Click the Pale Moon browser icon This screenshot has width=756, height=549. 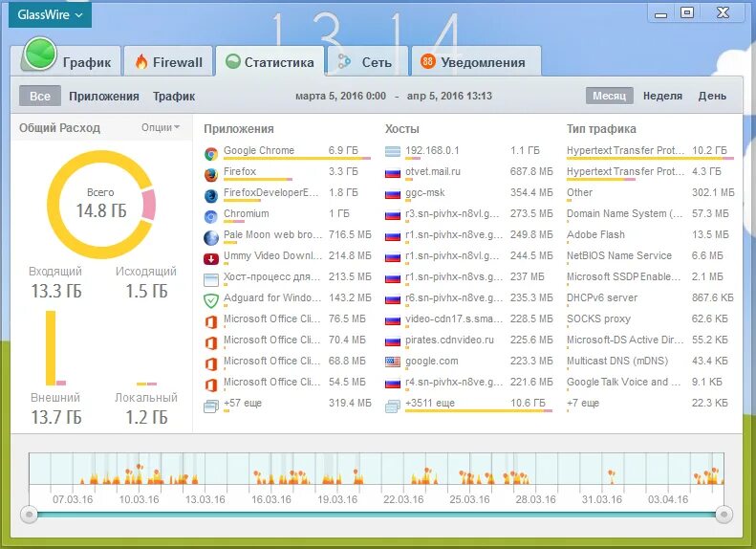click(210, 238)
